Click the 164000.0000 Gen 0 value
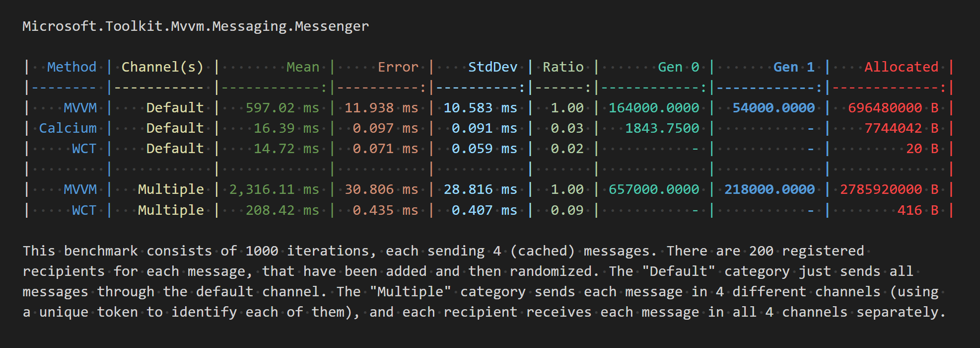The image size is (980, 348). coord(654,108)
